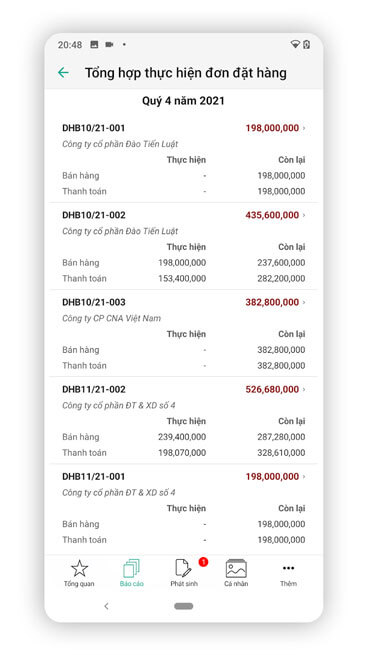The width and height of the screenshot is (367, 655).
Task: Open Cá nhân picture icon
Action: 236,569
